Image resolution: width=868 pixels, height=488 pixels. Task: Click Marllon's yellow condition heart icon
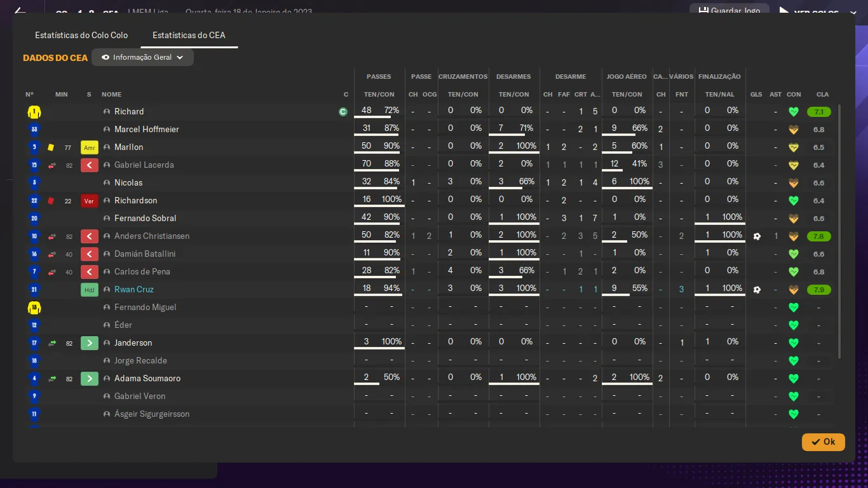(x=793, y=147)
